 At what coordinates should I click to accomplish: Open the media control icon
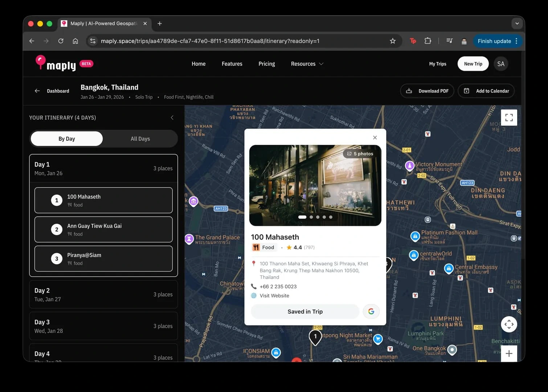coord(449,41)
